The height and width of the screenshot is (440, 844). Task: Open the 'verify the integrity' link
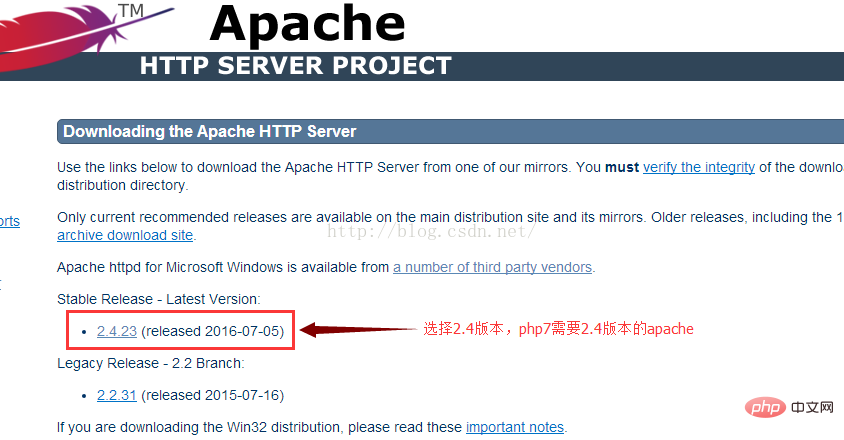tap(699, 167)
